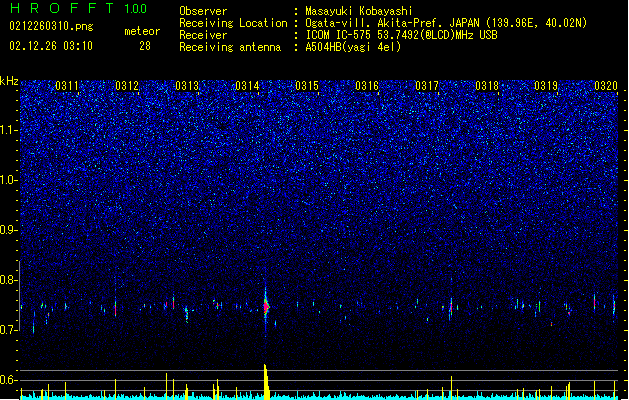Click the meteor label
Viewport: 629px width, 400px height.
tap(142, 31)
